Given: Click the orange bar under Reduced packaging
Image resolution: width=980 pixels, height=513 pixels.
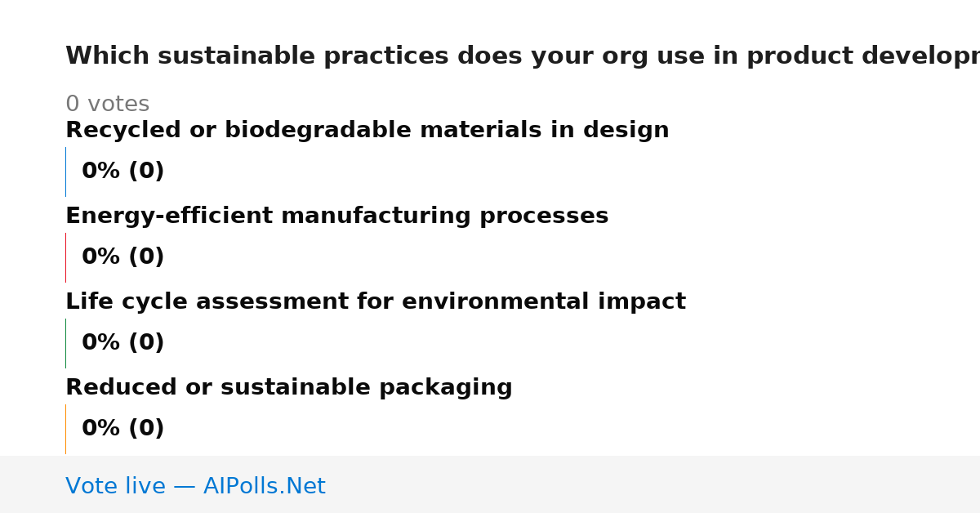Looking at the screenshot, I should point(65,429).
